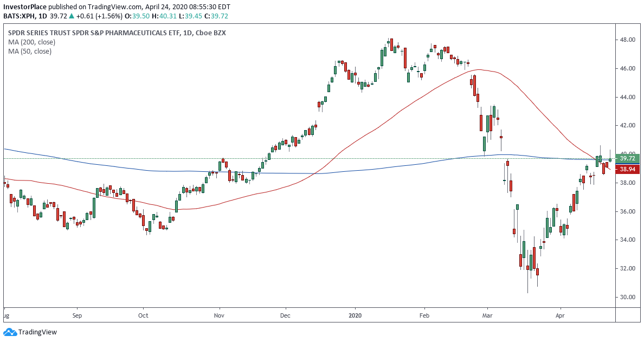Click the TradingView cloud logo icon
Viewport: 644px width, 342px height.
tap(10, 332)
